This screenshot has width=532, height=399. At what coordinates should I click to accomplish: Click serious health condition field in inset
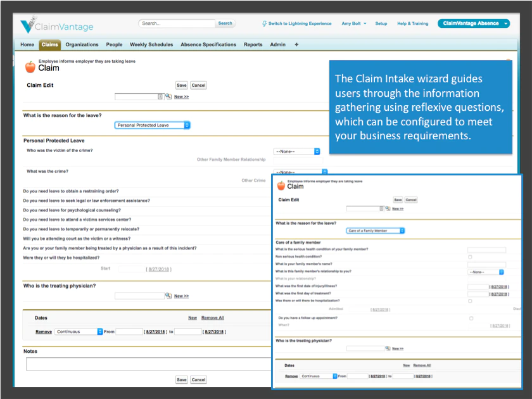click(x=486, y=250)
